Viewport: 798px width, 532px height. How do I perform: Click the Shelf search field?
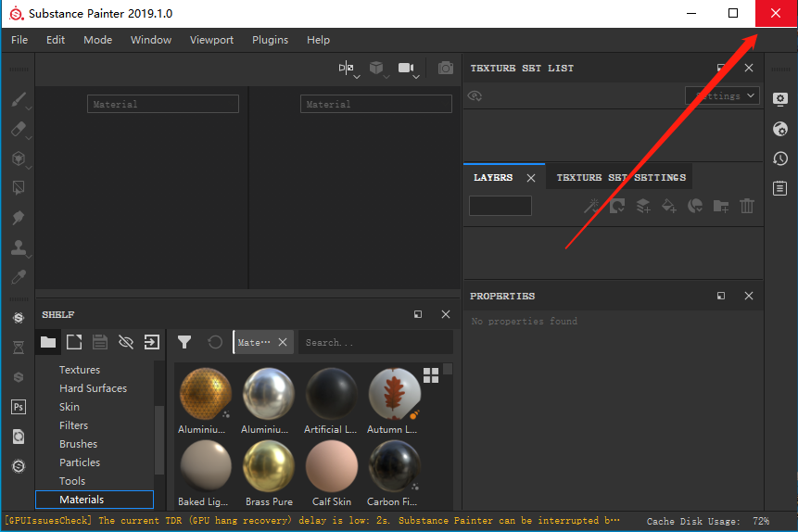click(x=375, y=342)
